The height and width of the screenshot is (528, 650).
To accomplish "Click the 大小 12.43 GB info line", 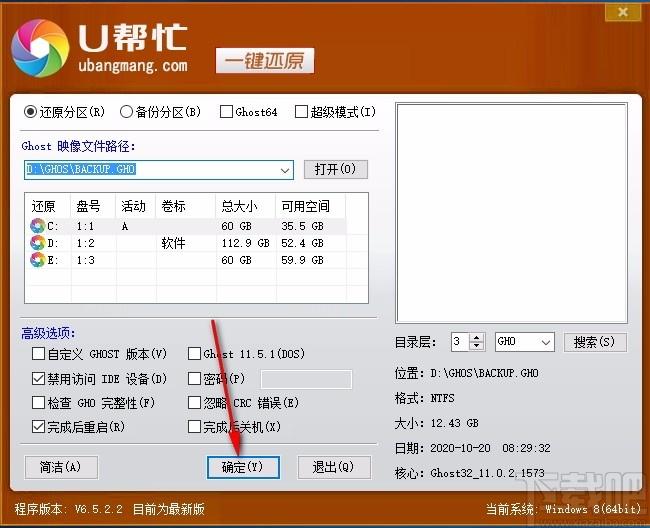I will coord(437,423).
